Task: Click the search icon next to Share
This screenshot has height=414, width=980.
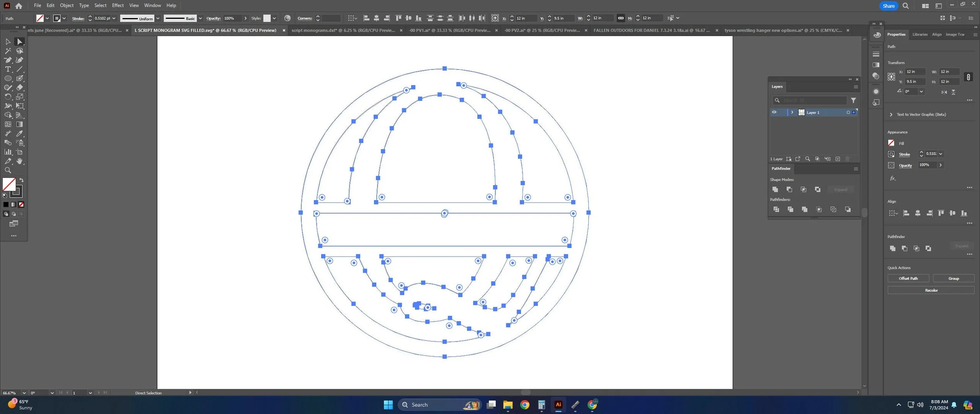Action: 906,6
